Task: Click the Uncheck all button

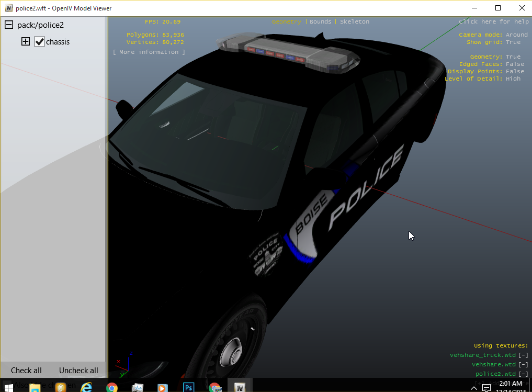Action: (78, 371)
